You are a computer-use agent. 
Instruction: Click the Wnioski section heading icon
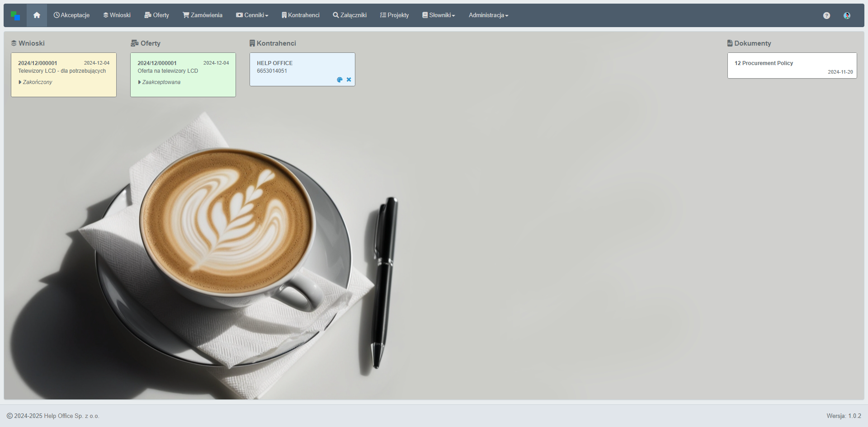tap(14, 43)
